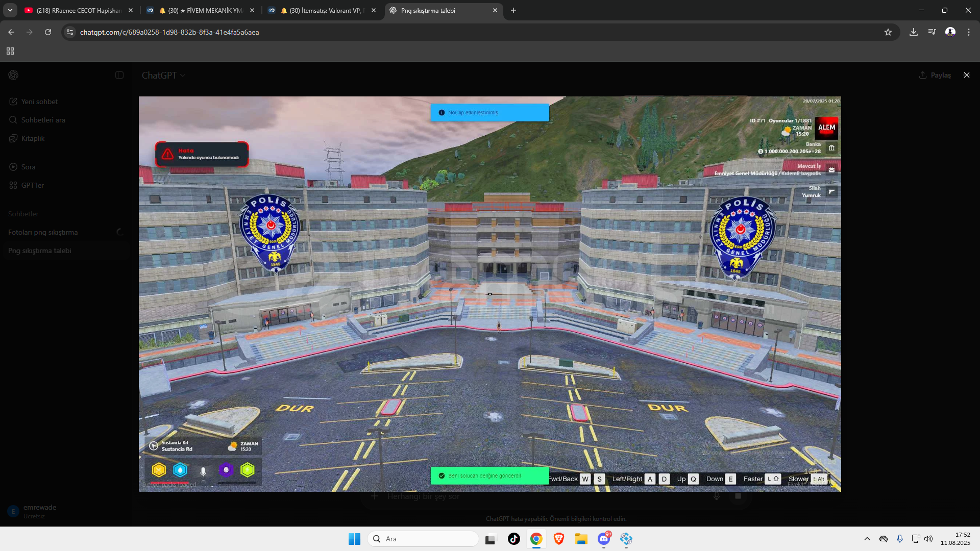Viewport: 980px width, 551px height.
Task: Open Sora from the sidebar
Action: pyautogui.click(x=66, y=167)
